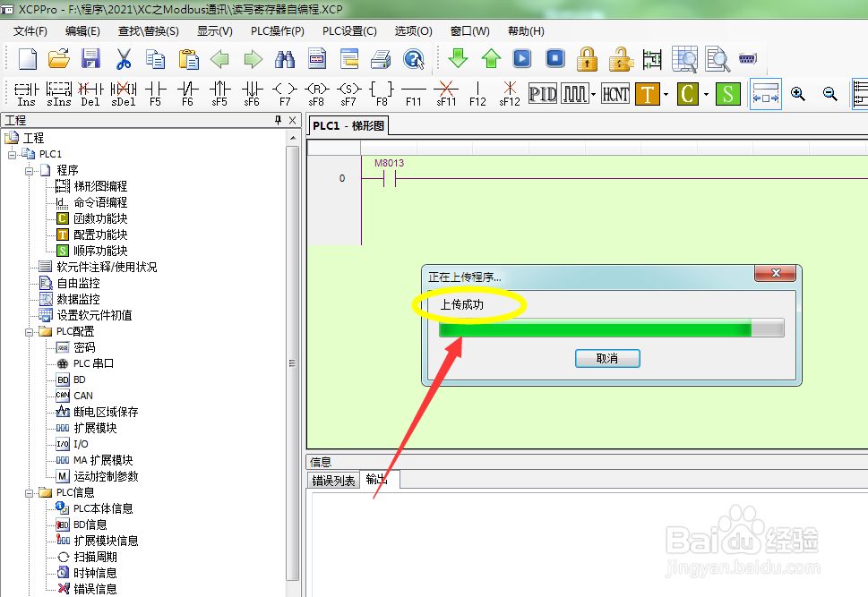Run PLC with blue play icon
Screen dimensions: 868x597
[522, 58]
